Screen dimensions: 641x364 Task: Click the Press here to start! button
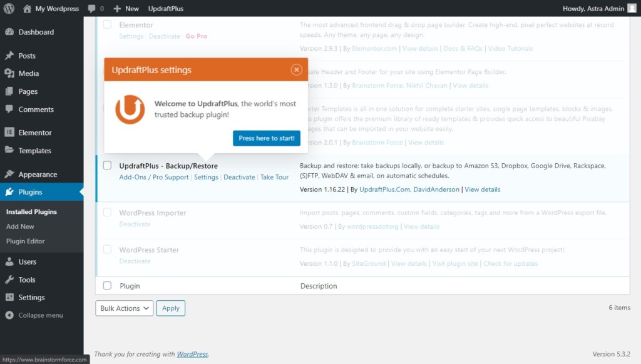tap(267, 138)
